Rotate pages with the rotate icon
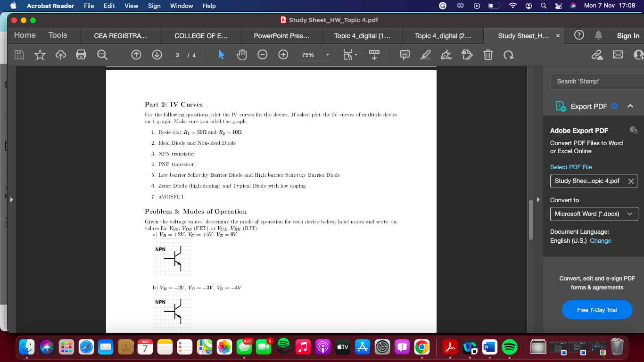This screenshot has height=362, width=644. point(509,55)
